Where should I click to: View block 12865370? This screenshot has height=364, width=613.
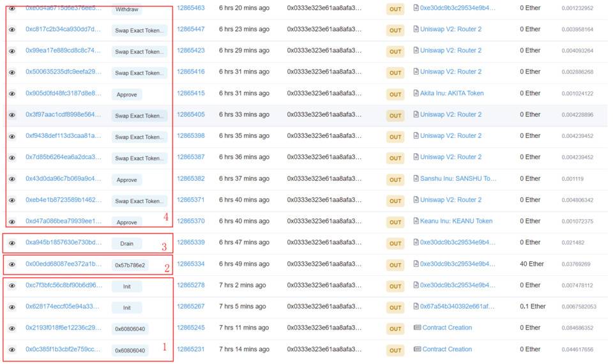[x=191, y=221]
